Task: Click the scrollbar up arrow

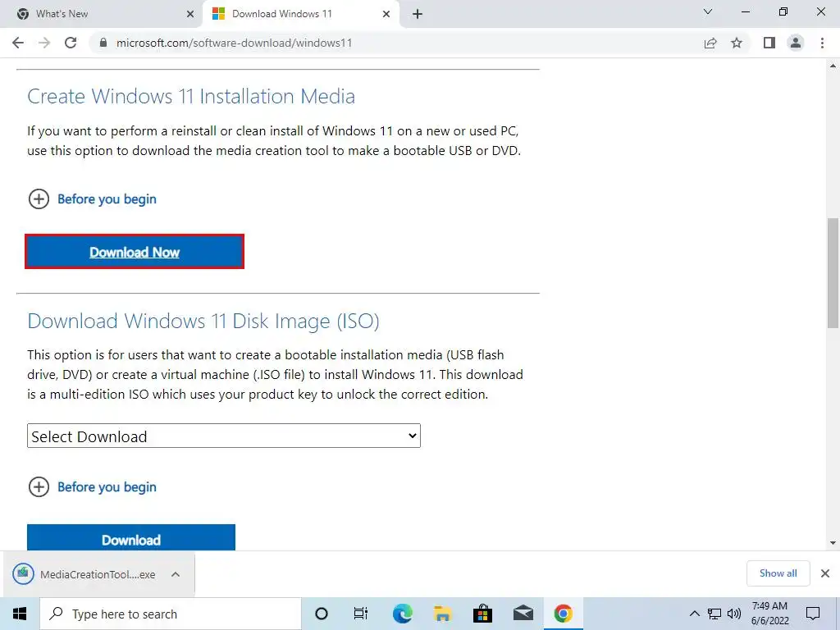Action: pyautogui.click(x=833, y=66)
